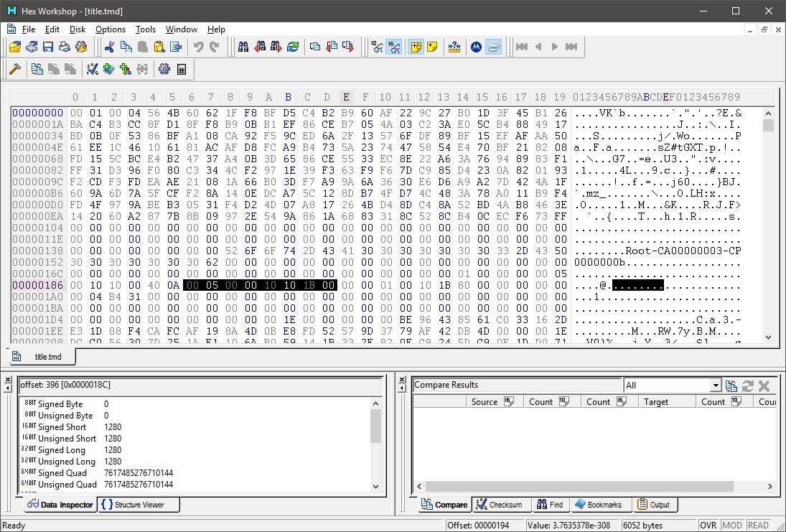Click Compare Results scroll right arrow
Image resolution: width=786 pixels, height=532 pixels.
point(770,486)
